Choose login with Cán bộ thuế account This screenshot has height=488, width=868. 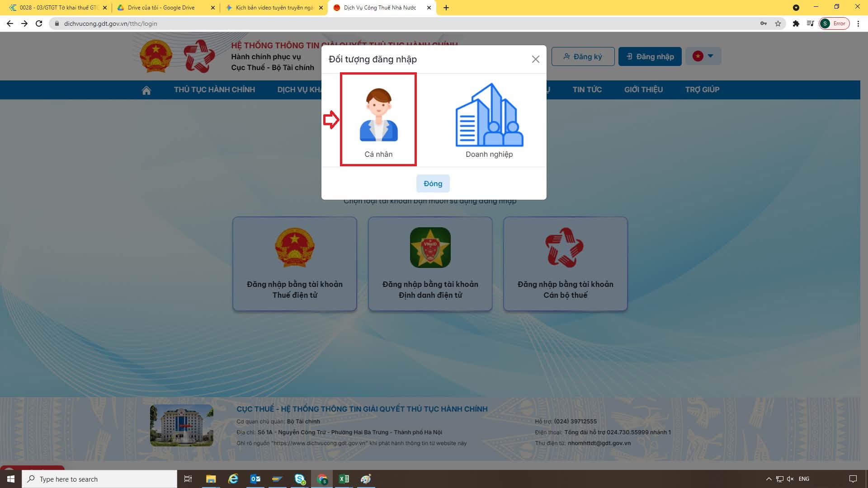(565, 264)
